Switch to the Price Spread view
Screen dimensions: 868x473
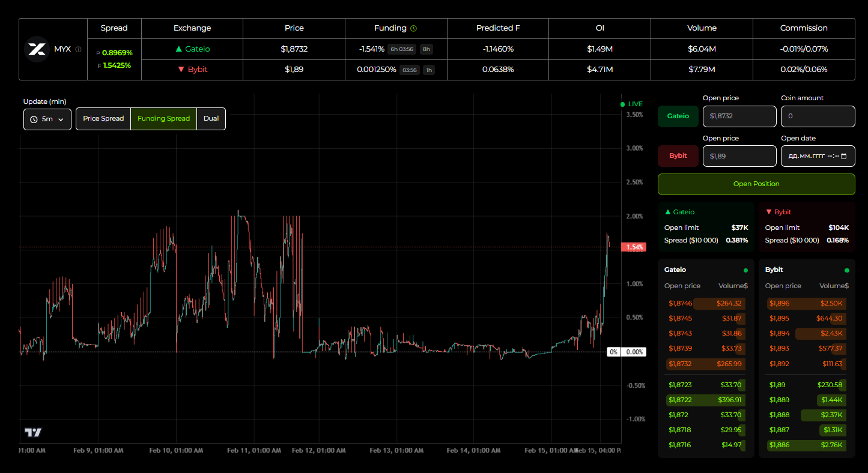[103, 118]
